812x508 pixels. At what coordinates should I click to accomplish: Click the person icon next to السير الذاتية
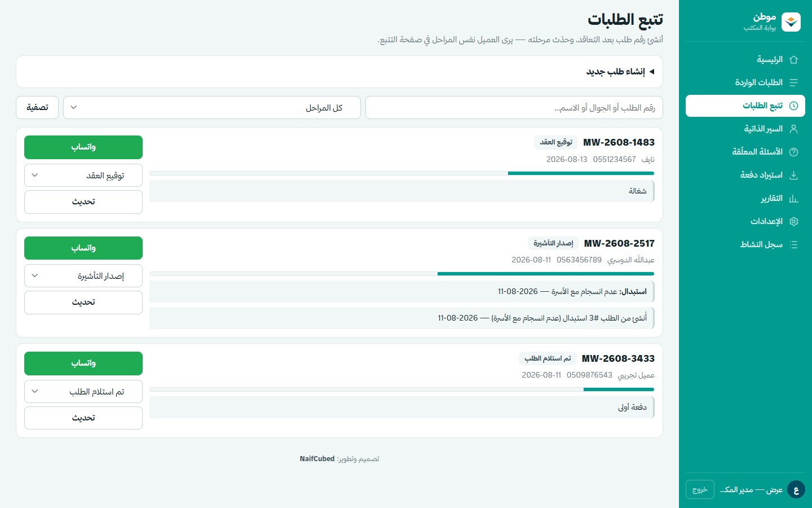[x=794, y=129]
